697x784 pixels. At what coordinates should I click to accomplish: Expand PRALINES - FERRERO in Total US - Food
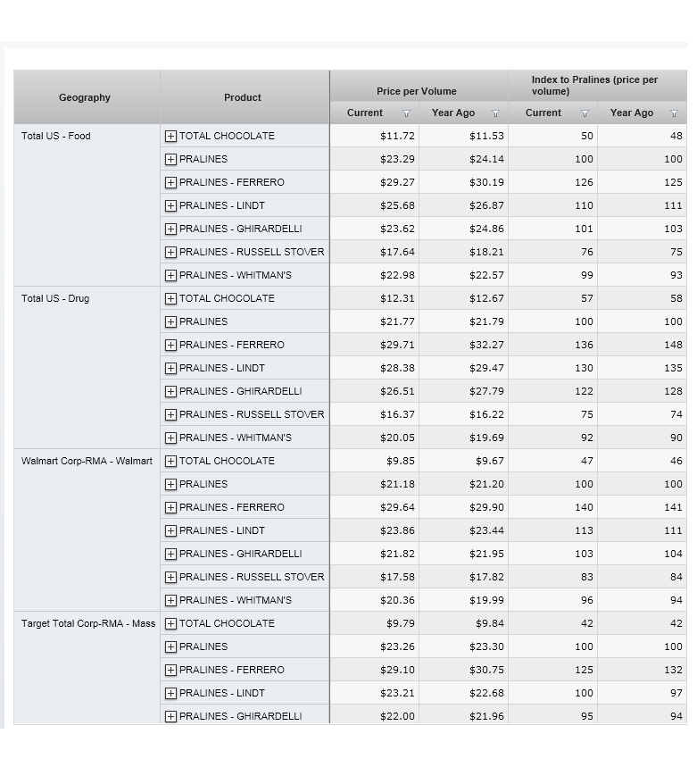pos(170,183)
